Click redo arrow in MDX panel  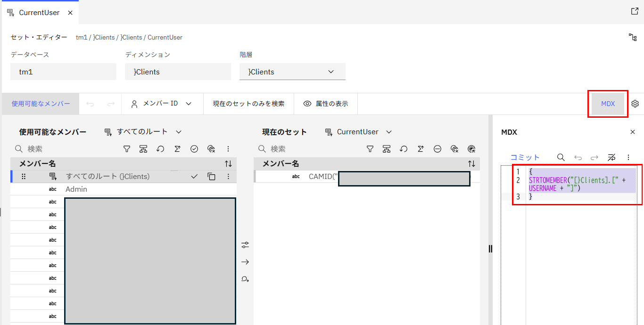(x=594, y=157)
